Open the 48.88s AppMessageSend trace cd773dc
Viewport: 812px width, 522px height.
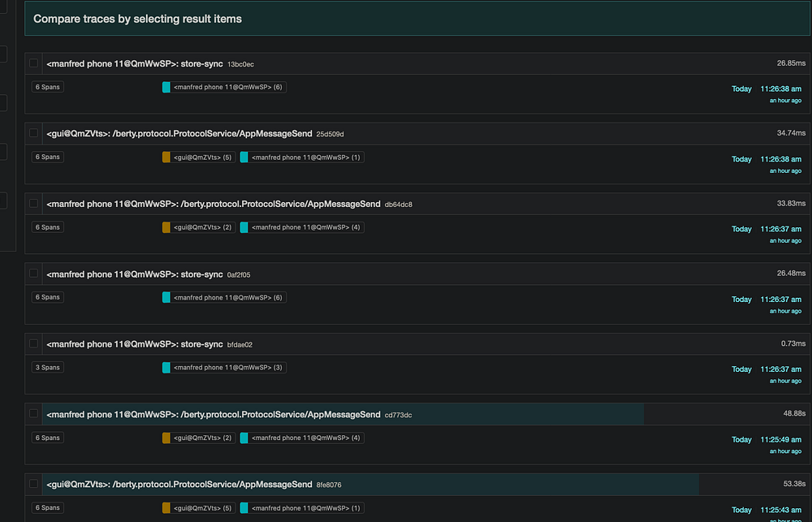click(x=214, y=414)
